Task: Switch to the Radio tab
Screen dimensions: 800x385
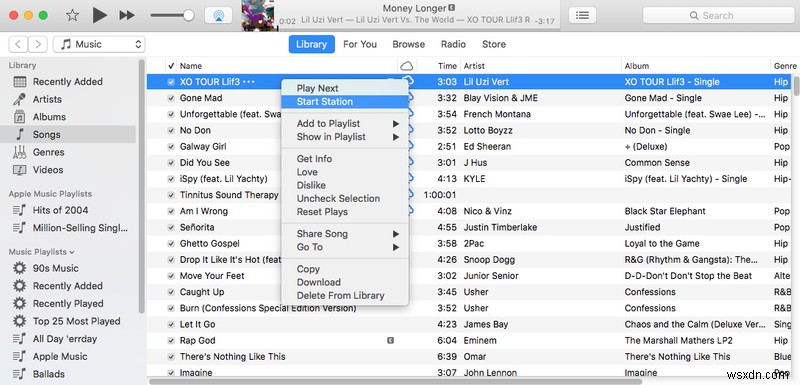Action: (x=454, y=44)
